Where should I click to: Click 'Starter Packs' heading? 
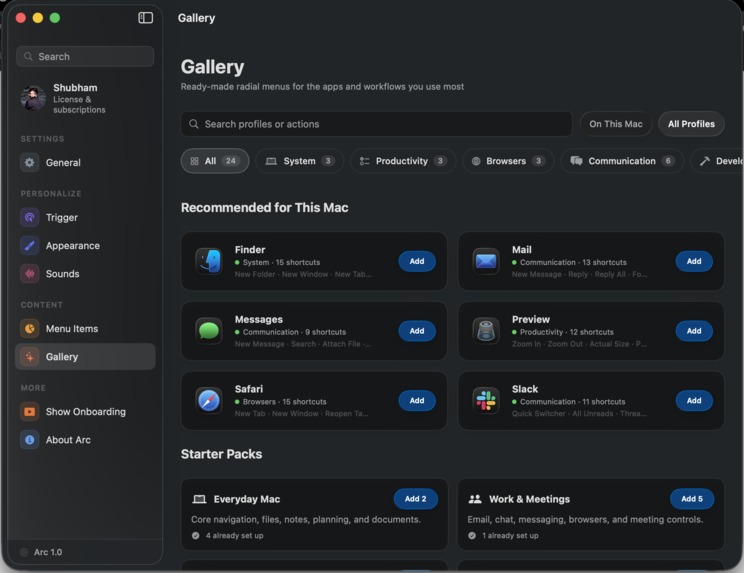click(221, 454)
